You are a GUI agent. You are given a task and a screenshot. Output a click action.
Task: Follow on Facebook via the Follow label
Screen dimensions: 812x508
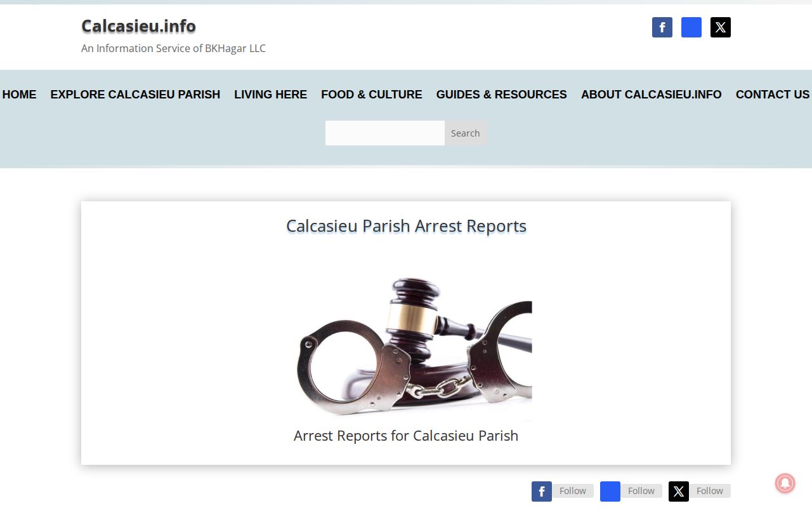click(573, 491)
